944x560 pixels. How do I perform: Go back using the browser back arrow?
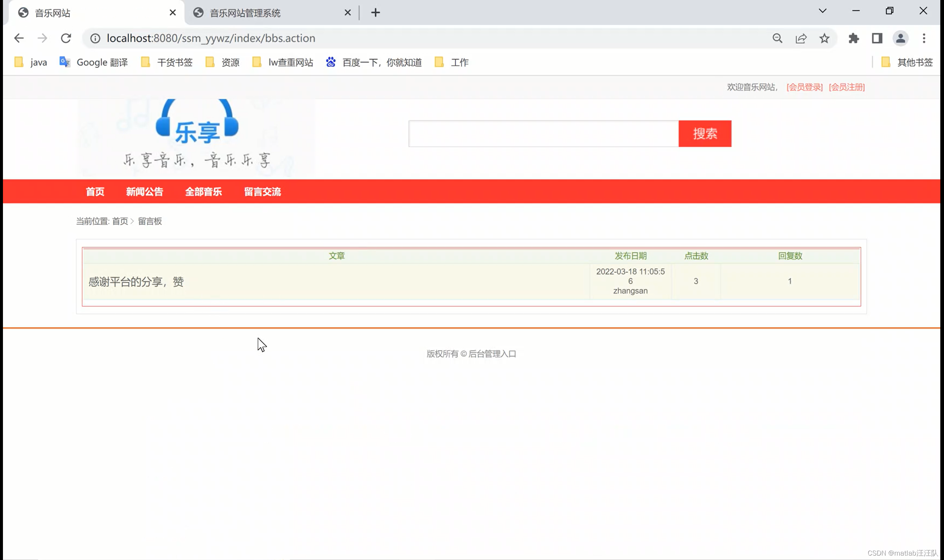point(19,38)
